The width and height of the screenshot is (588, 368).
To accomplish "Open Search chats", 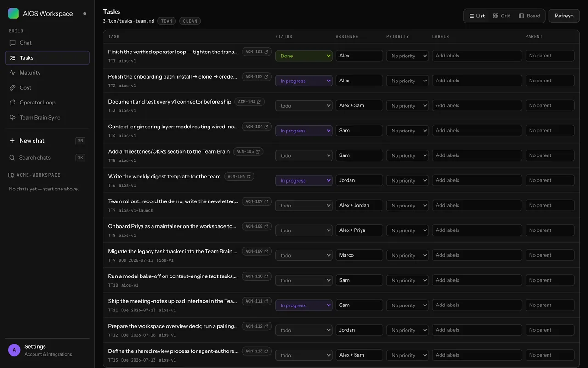I will click(47, 158).
